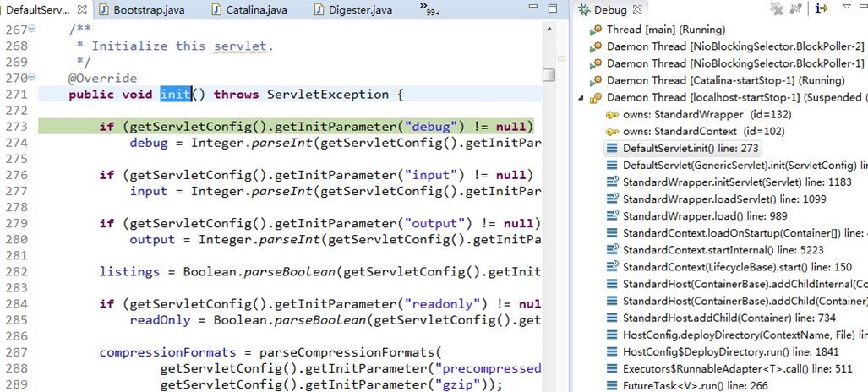The image size is (868, 392).
Task: Click the Java file icon on Bootstrap.java tab
Action: tap(103, 9)
